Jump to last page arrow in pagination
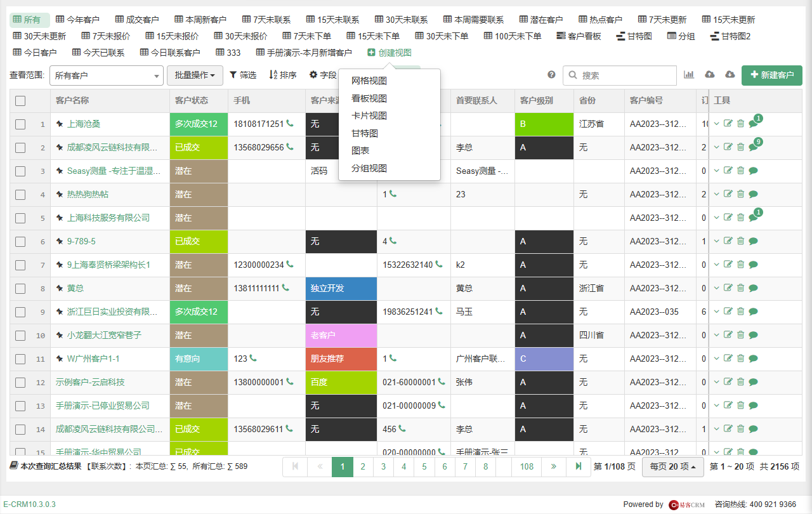The width and height of the screenshot is (812, 514). [x=579, y=466]
